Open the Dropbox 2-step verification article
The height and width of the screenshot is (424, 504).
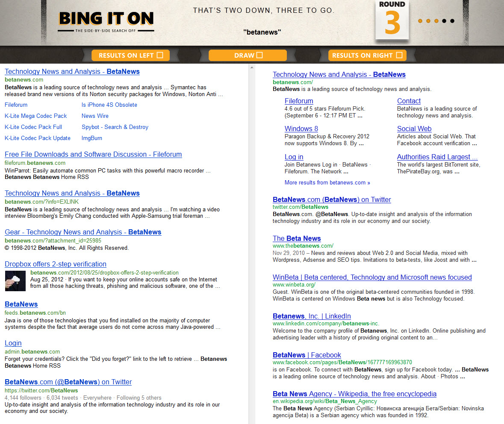[x=55, y=264]
